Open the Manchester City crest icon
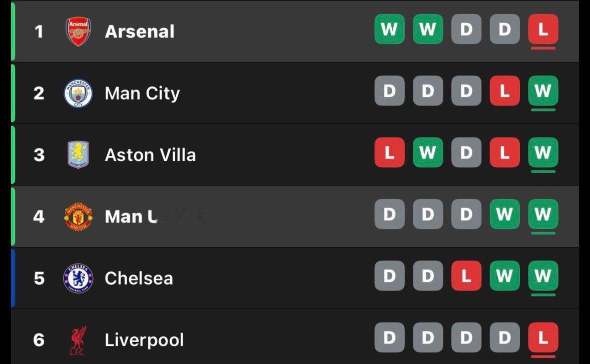The height and width of the screenshot is (364, 590). (x=79, y=93)
